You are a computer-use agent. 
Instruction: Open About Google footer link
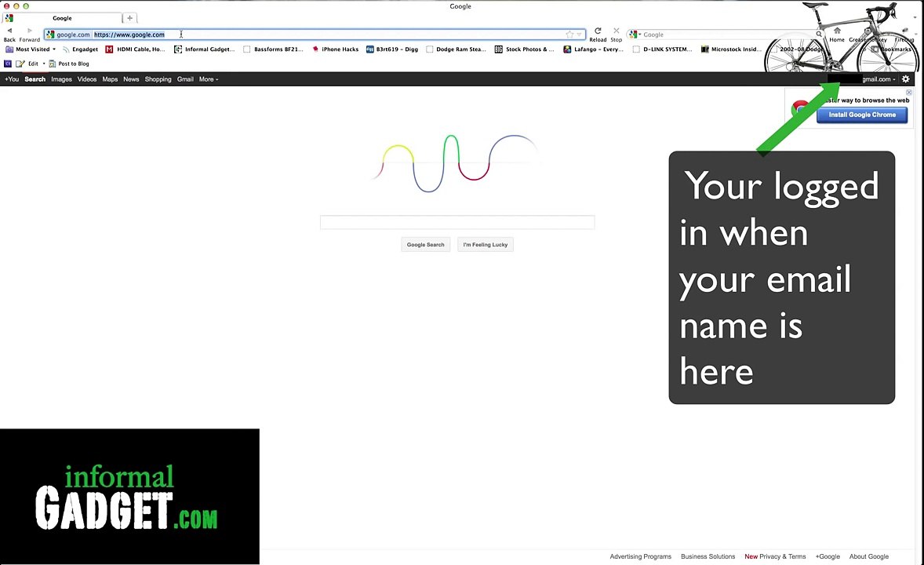[868, 556]
